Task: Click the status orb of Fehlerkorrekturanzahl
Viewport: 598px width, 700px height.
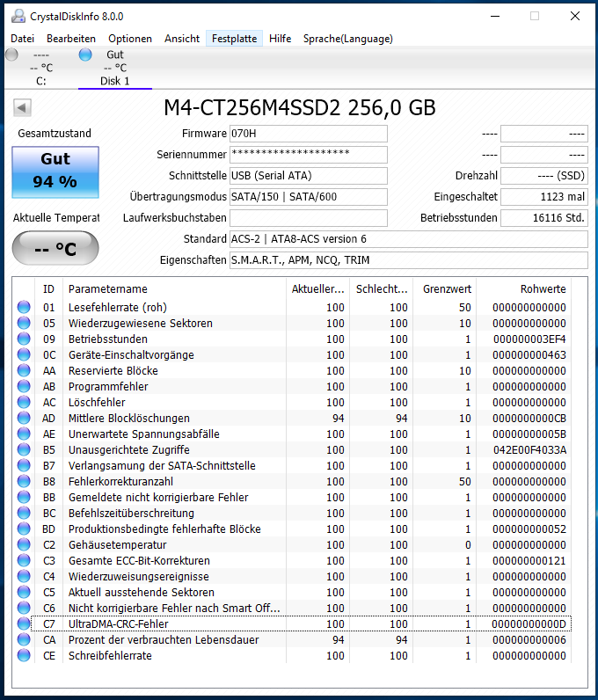Action: (24, 481)
